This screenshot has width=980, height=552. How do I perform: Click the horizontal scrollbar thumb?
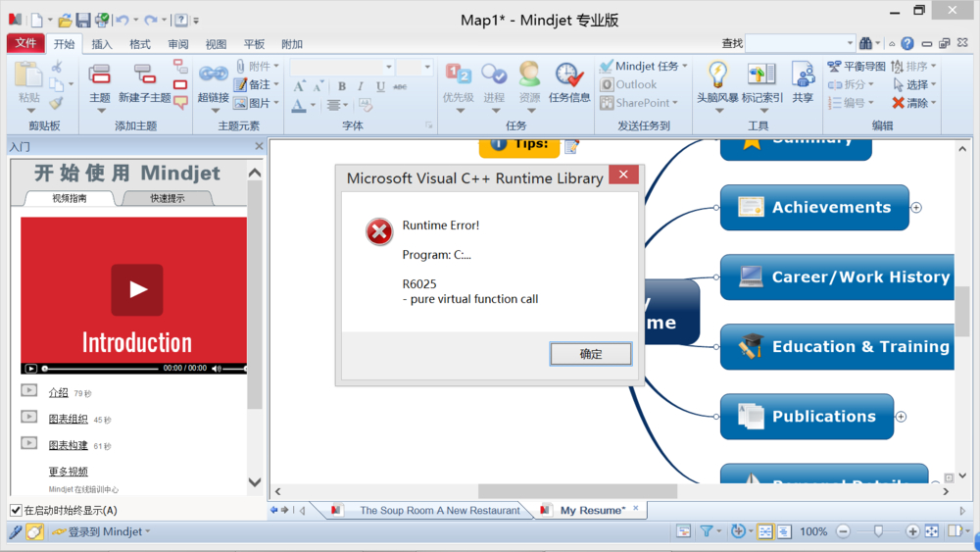577,491
